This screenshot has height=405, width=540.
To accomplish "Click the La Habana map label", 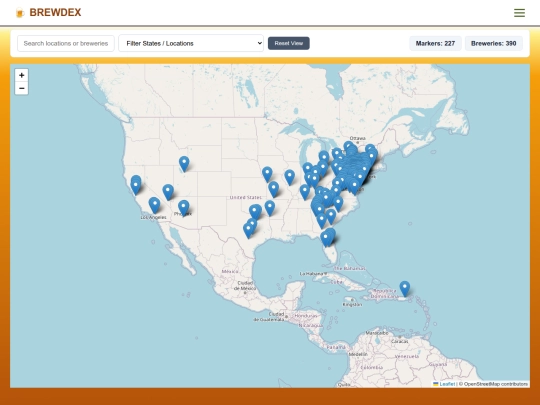I will 312,274.
